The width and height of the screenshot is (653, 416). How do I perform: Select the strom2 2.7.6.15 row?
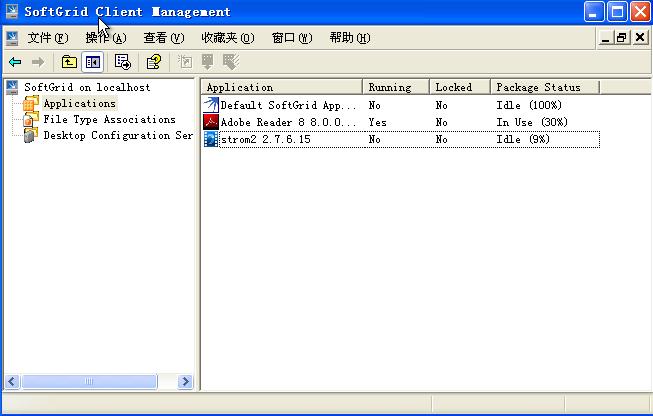point(401,139)
